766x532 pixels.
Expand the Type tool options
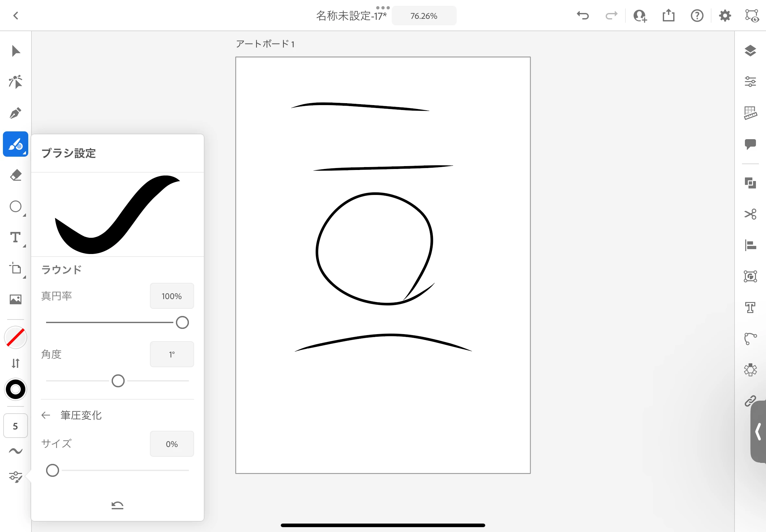tap(24, 246)
